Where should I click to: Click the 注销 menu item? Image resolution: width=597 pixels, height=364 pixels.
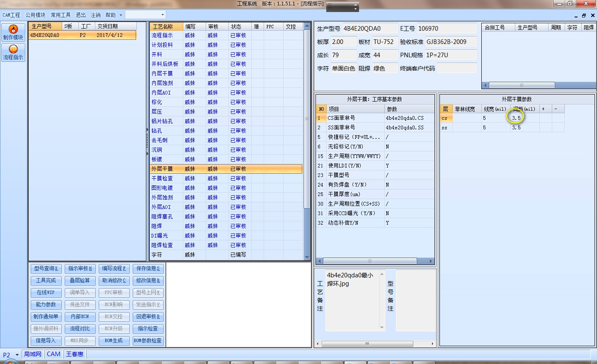pyautogui.click(x=96, y=15)
